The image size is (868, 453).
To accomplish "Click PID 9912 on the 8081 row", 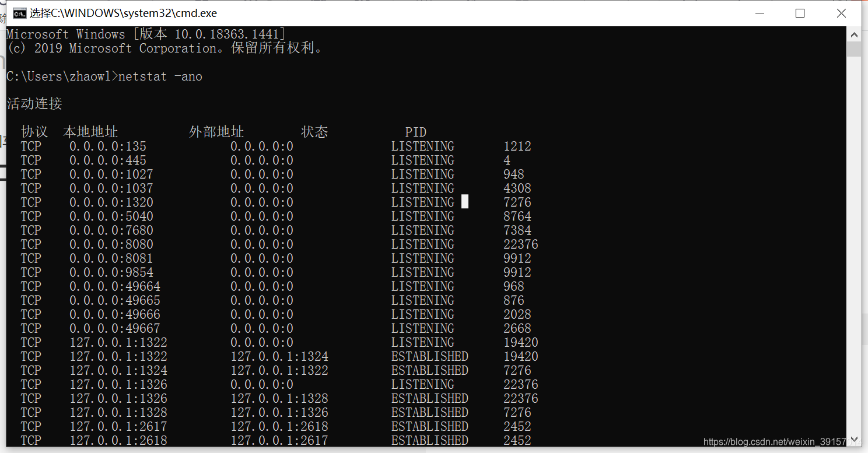I will pyautogui.click(x=517, y=258).
